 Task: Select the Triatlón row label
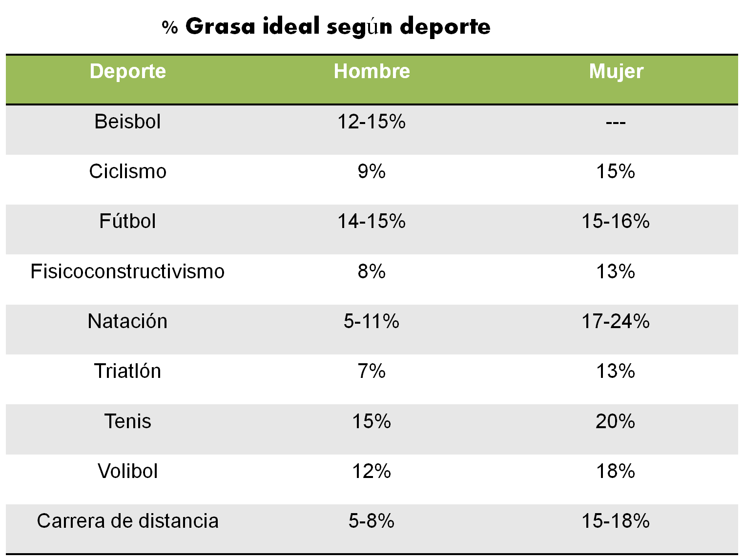(x=128, y=371)
